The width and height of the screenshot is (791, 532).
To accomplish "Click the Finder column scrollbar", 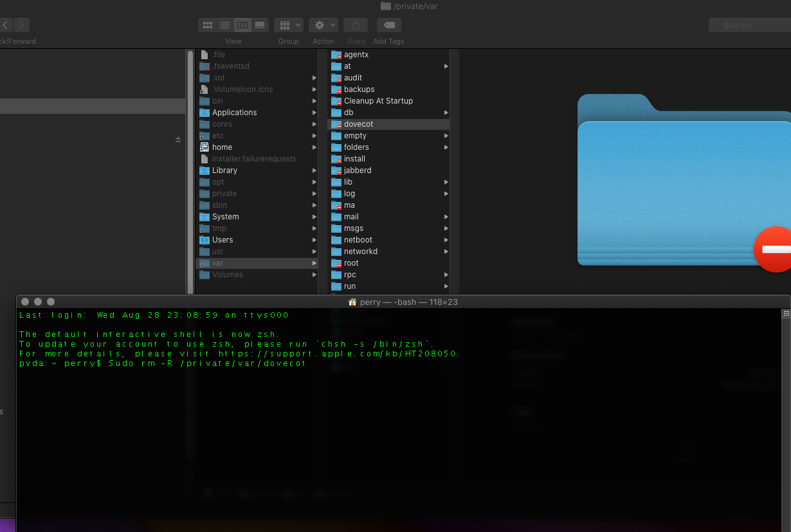I will coord(190,172).
